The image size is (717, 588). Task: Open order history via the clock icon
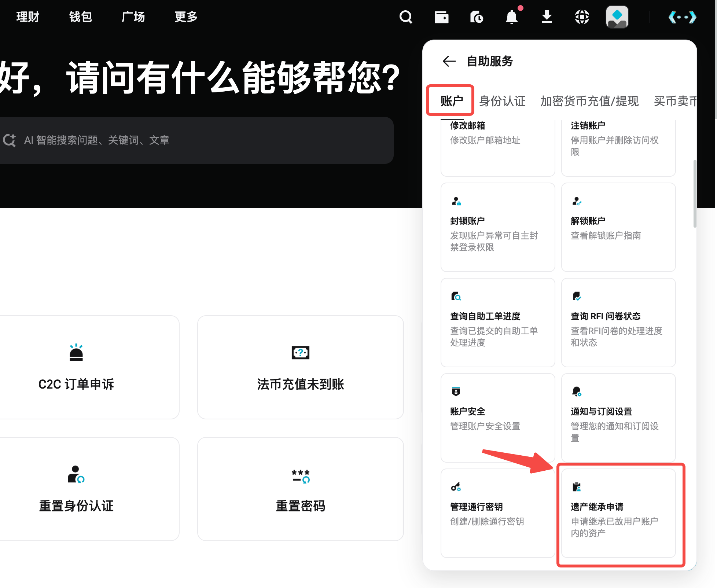click(476, 17)
